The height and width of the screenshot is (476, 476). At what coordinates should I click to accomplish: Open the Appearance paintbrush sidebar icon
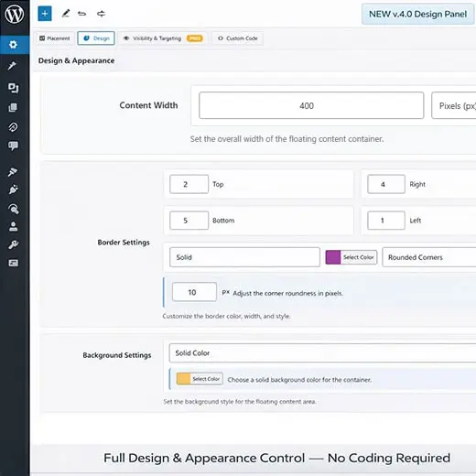pyautogui.click(x=13, y=172)
